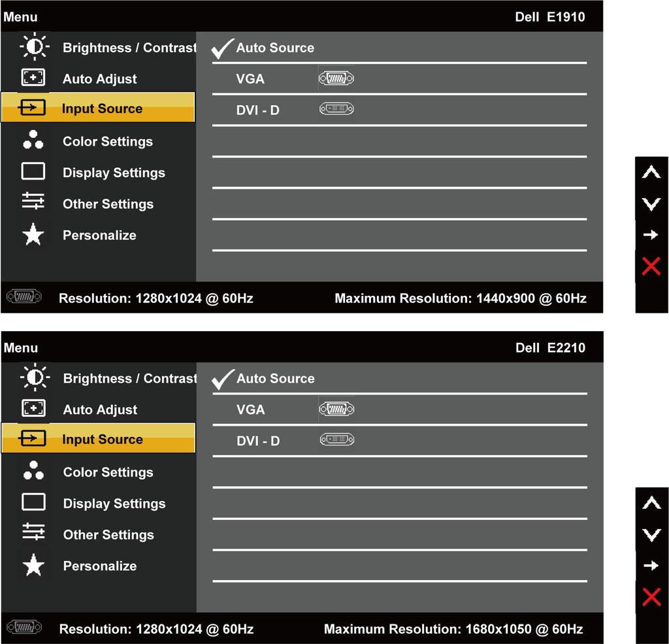Screen dimensions: 669x644
Task: Click the DVI-D connector icon in E1910 input list
Action: (x=336, y=109)
